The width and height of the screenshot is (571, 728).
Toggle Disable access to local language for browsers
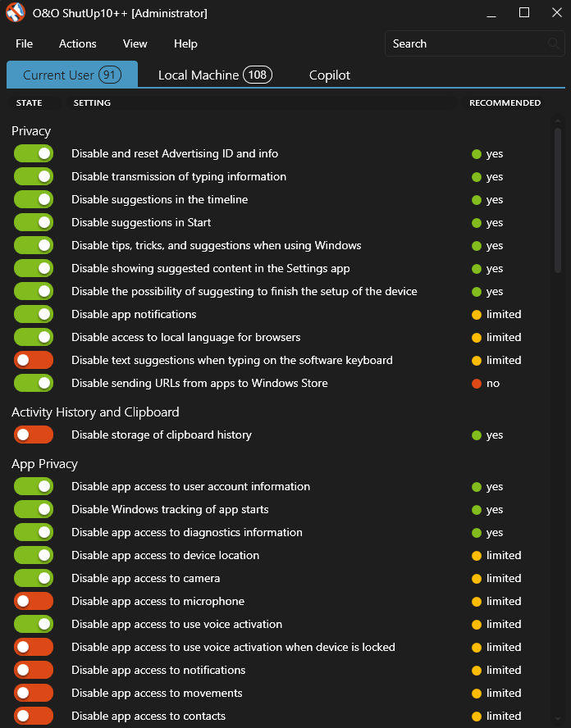(34, 337)
